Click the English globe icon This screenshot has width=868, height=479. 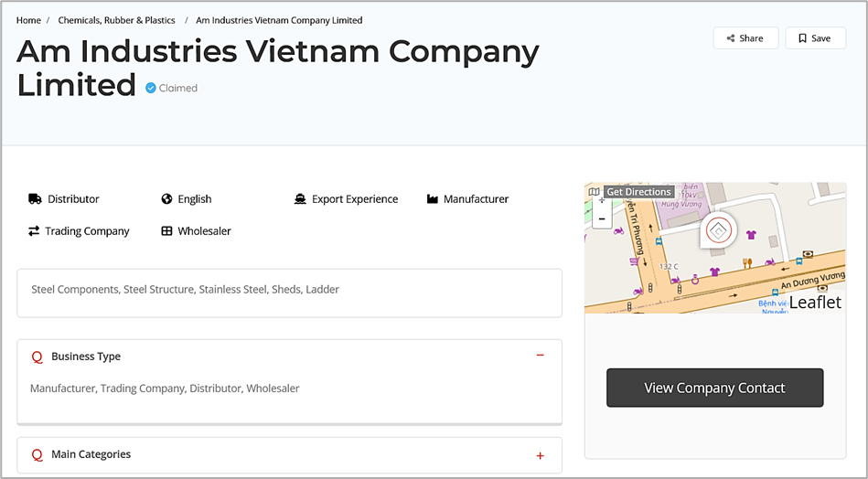click(166, 199)
